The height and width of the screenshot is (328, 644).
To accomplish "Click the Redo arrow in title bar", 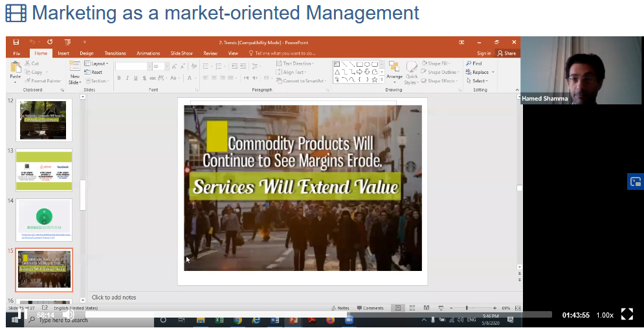I will click(50, 42).
